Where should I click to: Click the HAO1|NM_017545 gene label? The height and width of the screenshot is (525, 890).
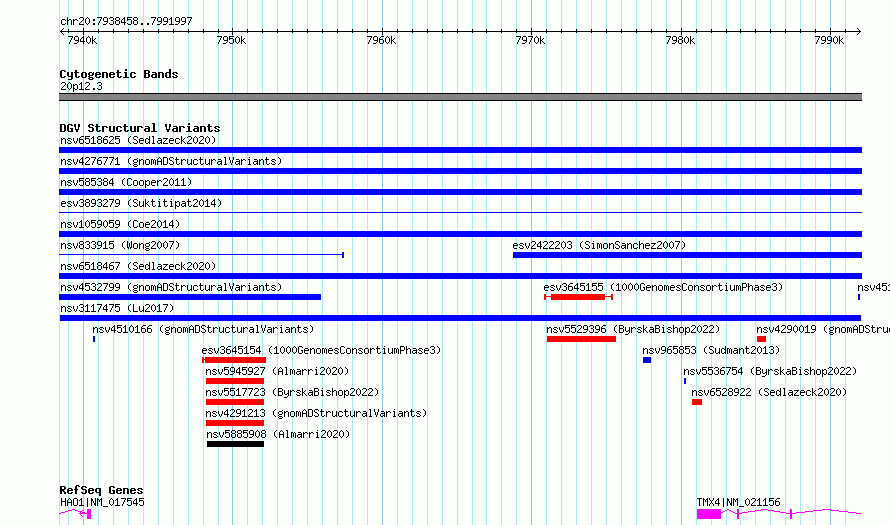tap(102, 502)
